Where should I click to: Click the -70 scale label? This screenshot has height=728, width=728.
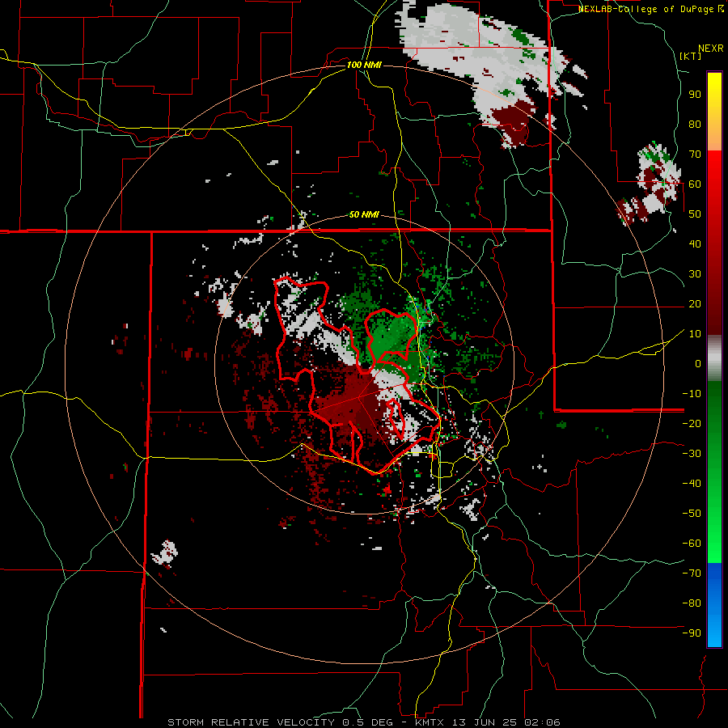coord(692,574)
